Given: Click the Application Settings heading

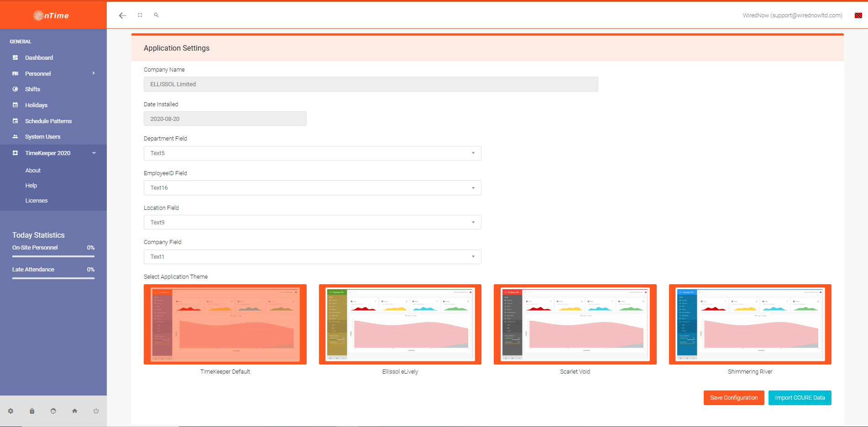Looking at the screenshot, I should [177, 48].
